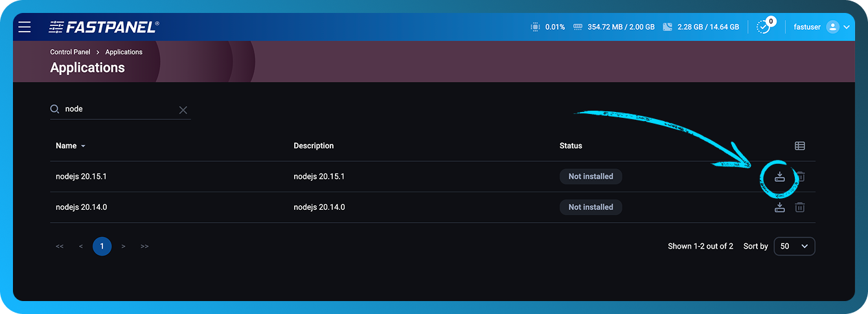Select page 1 in pagination
Image resolution: width=868 pixels, height=314 pixels.
[102, 246]
